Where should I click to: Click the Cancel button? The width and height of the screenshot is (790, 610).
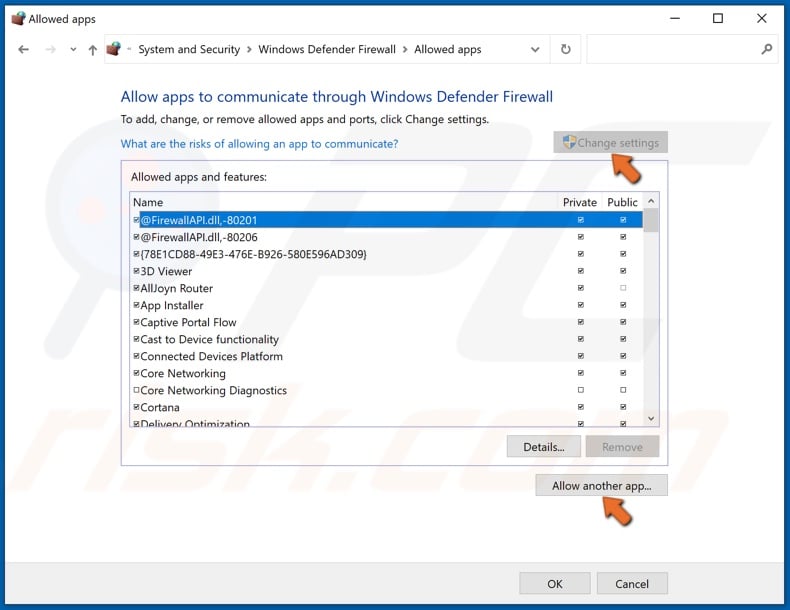[x=632, y=583]
